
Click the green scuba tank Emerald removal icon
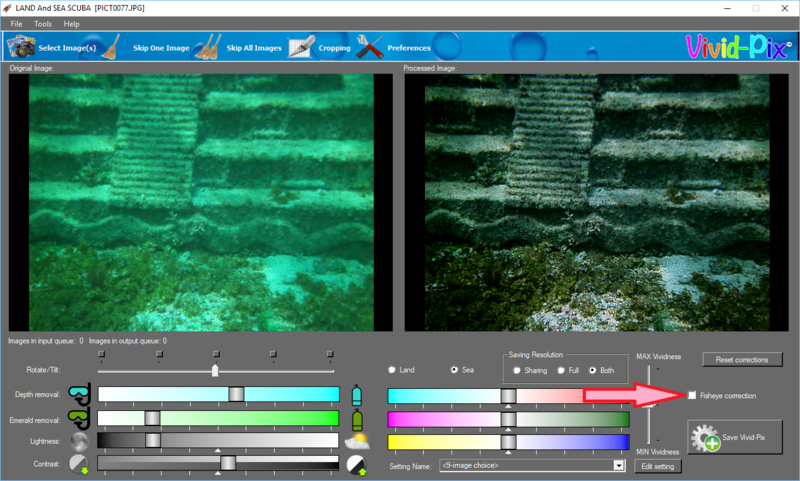[x=357, y=418]
